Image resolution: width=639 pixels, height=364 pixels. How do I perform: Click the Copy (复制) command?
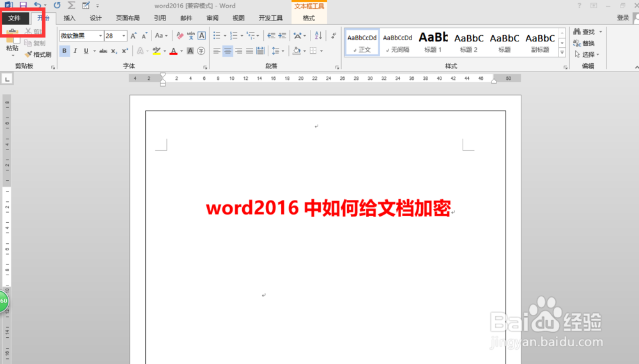(x=35, y=43)
